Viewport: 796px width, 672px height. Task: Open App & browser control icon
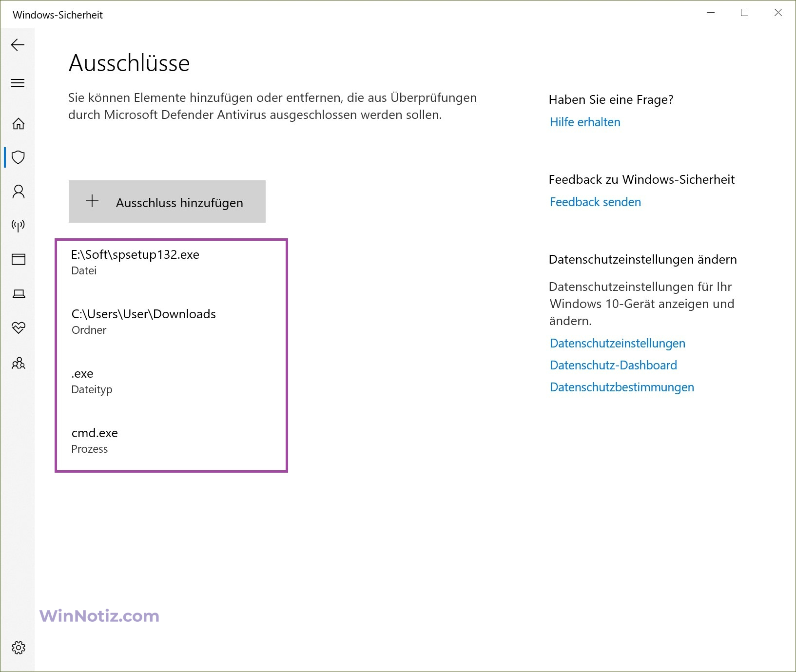click(19, 259)
